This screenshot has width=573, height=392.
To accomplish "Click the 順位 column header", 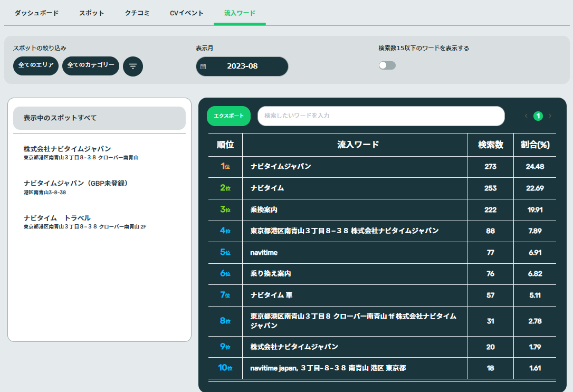I will pos(225,145).
